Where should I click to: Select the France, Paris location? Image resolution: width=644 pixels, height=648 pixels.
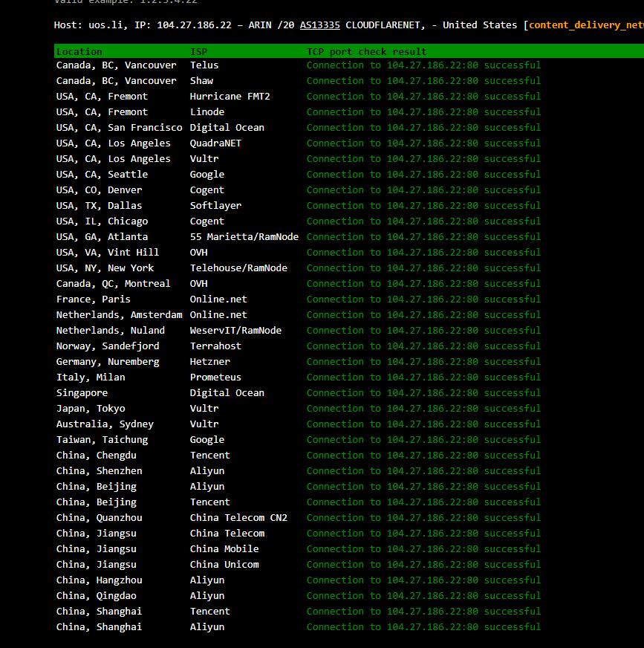[94, 299]
